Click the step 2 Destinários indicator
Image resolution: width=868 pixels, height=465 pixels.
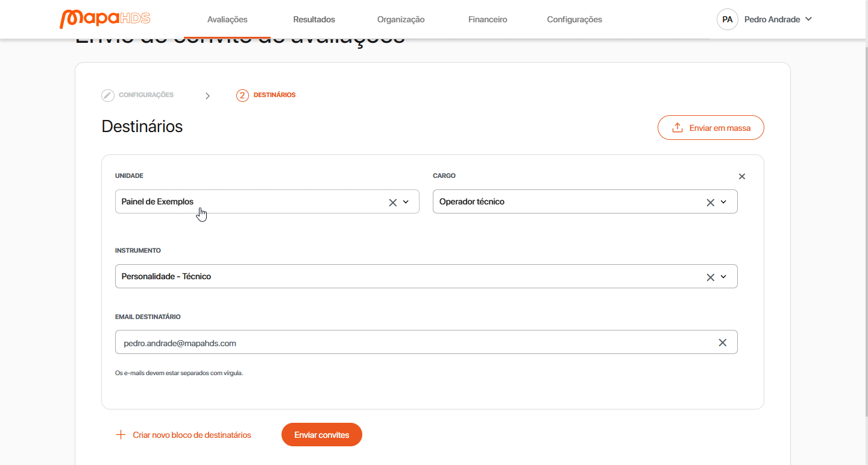coord(242,95)
